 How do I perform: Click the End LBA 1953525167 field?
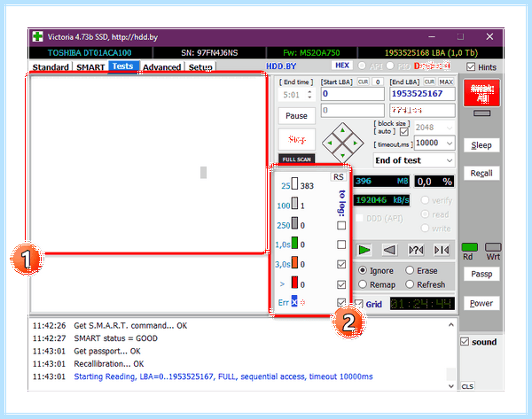pos(422,94)
